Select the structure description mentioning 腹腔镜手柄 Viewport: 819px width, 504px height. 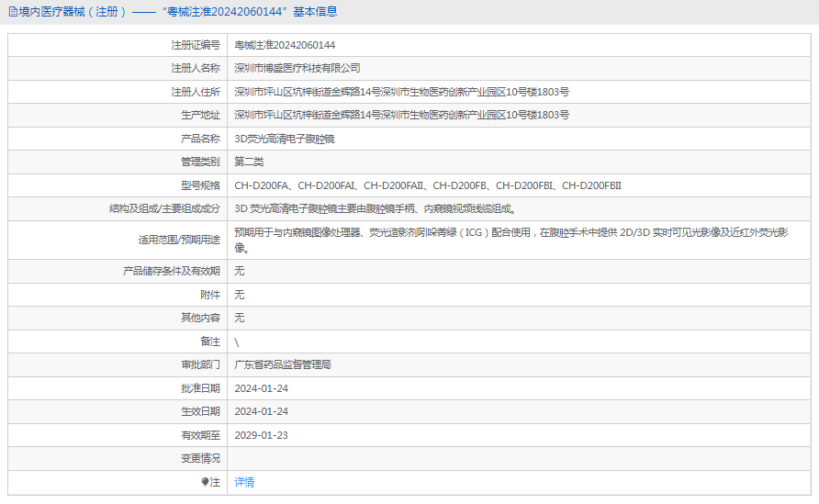tap(376, 209)
